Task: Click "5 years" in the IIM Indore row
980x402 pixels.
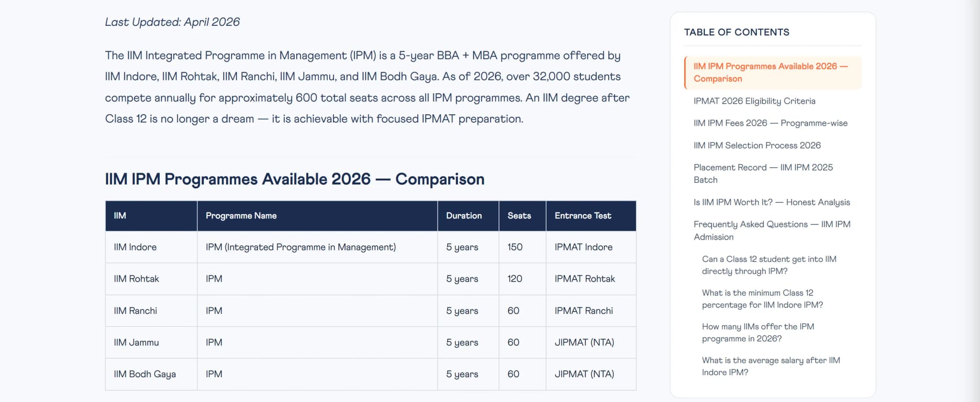Action: [x=468, y=247]
